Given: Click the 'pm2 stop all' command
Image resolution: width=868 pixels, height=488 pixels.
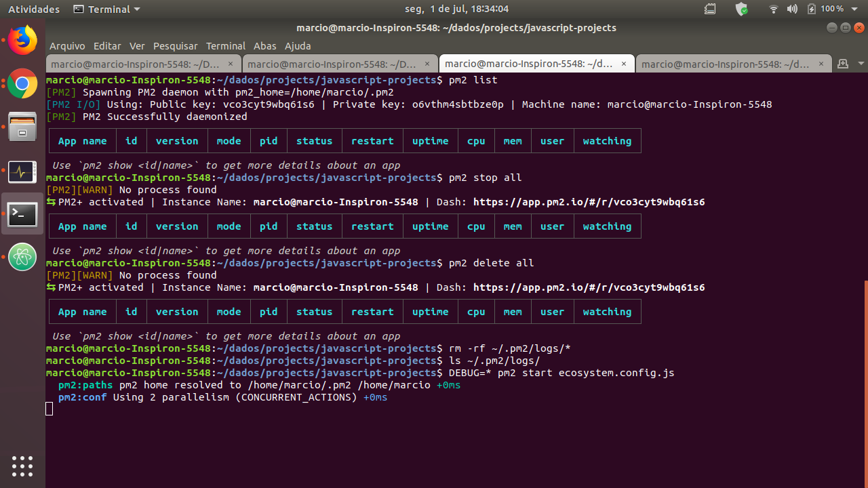Looking at the screenshot, I should click(486, 178).
